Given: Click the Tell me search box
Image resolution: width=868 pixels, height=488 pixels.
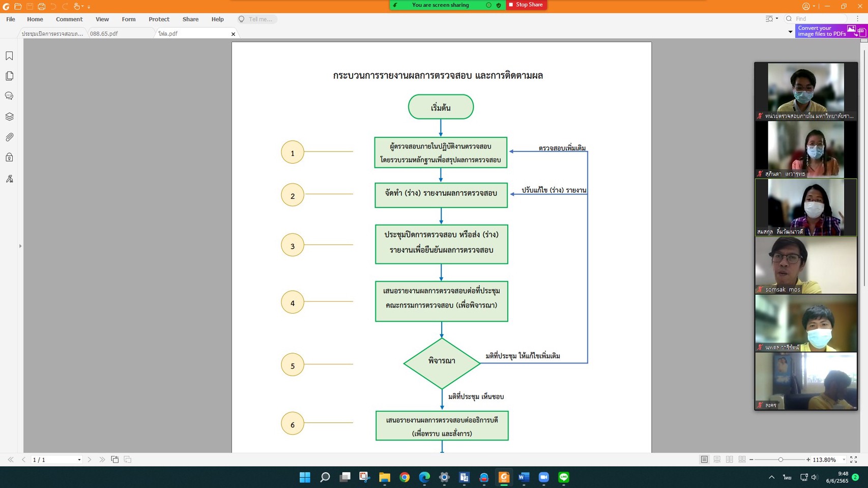Looking at the screenshot, I should click(x=257, y=19).
